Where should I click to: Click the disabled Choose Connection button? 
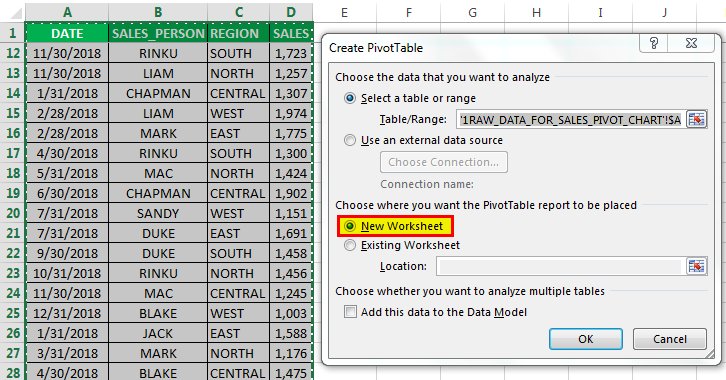coord(444,162)
